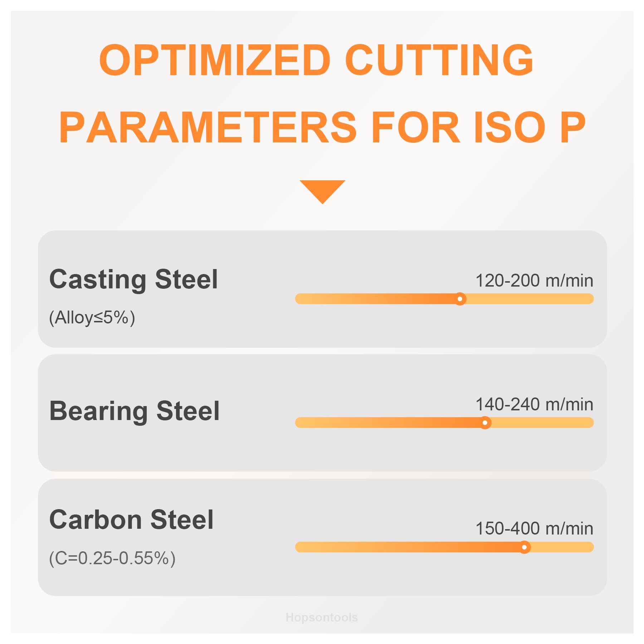The image size is (644, 644).
Task: Click filled portion of Casting Steel slider
Action: [376, 299]
